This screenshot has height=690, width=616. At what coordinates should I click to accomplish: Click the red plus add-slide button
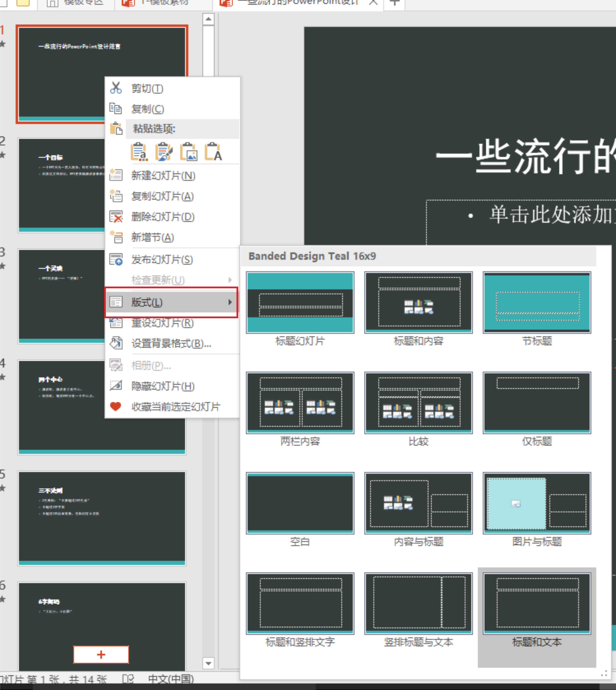101,654
